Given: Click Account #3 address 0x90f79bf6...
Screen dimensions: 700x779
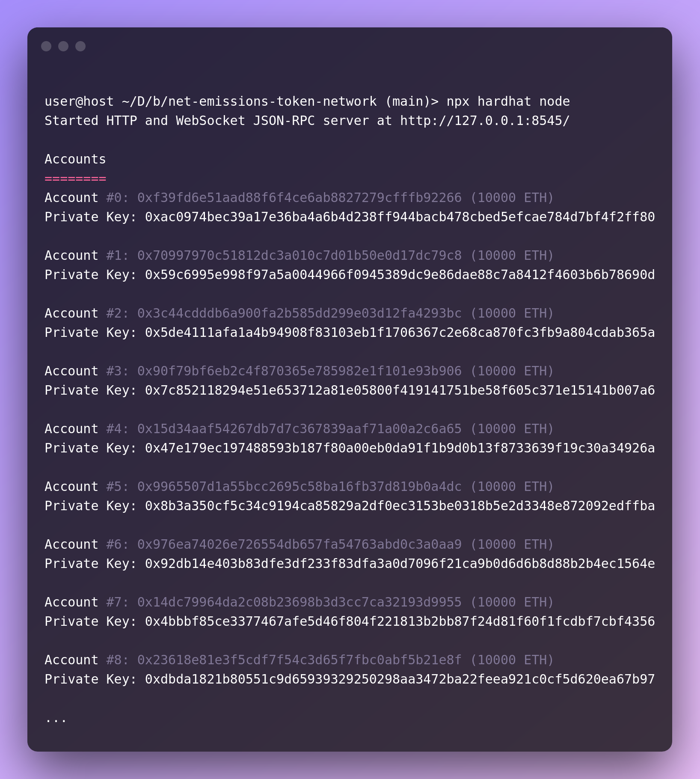Looking at the screenshot, I should (300, 371).
